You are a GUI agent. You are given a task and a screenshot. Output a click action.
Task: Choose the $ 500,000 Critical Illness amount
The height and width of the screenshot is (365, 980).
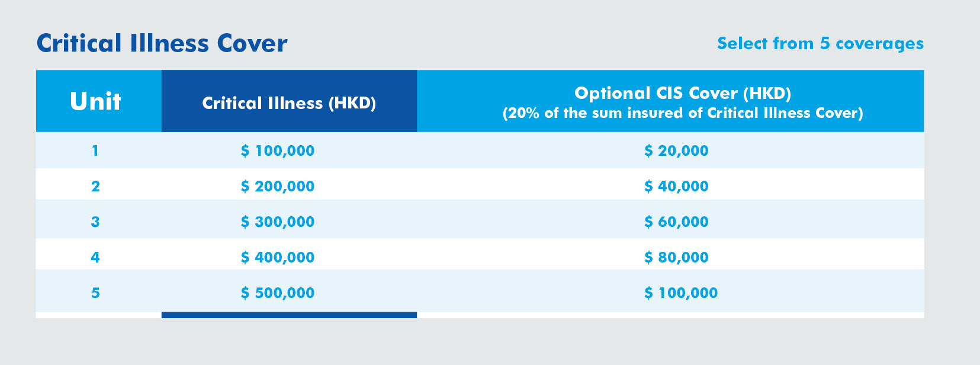[x=278, y=293]
